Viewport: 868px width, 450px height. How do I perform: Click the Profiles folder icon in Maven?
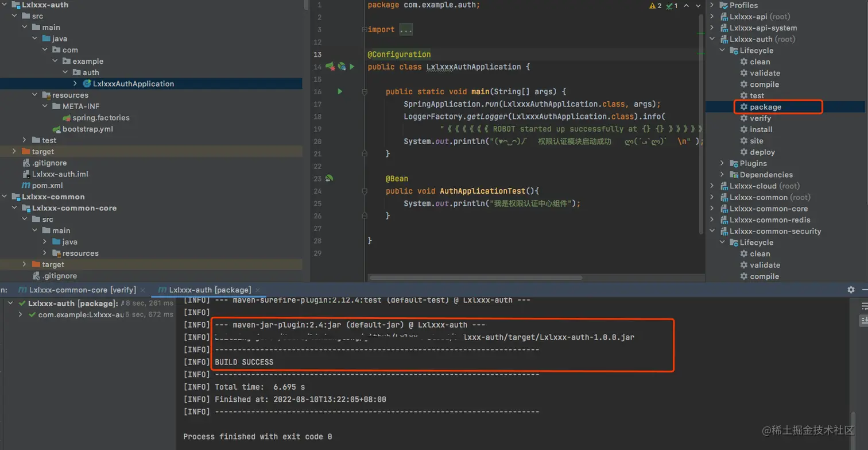(723, 5)
